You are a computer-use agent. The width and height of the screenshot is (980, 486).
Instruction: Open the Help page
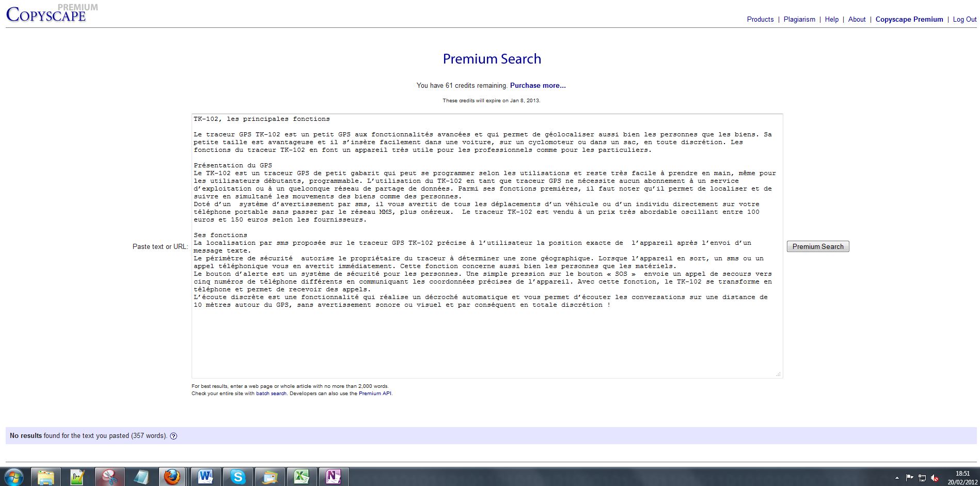click(831, 20)
